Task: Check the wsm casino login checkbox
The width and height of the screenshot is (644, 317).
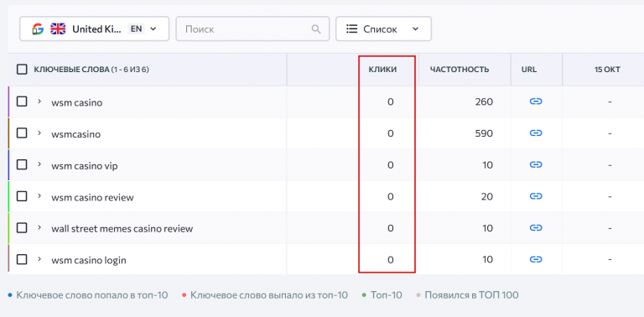Action: (22, 259)
